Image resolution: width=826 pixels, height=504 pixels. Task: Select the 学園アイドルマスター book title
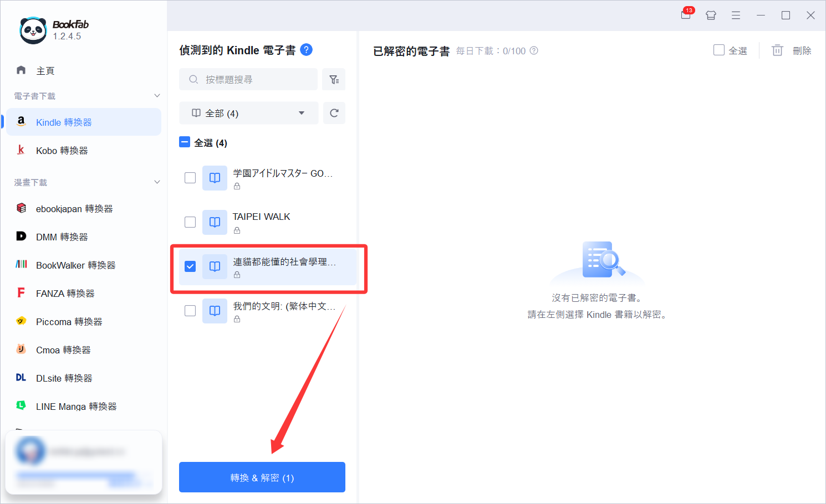[283, 173]
